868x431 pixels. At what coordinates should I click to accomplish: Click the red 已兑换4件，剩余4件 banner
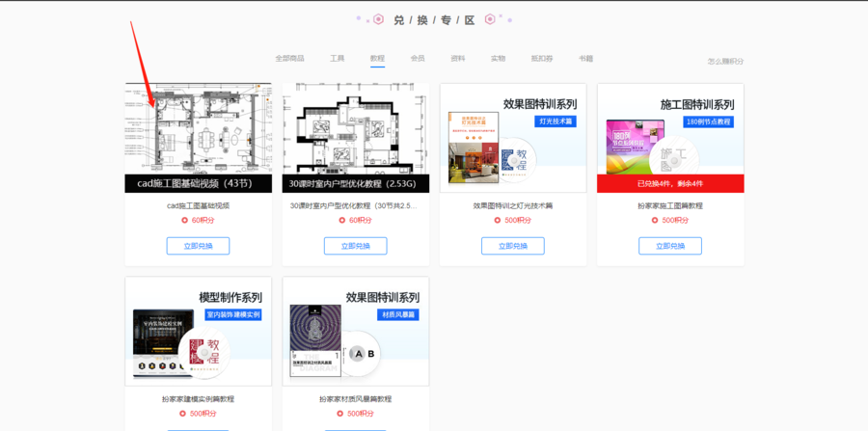point(670,184)
